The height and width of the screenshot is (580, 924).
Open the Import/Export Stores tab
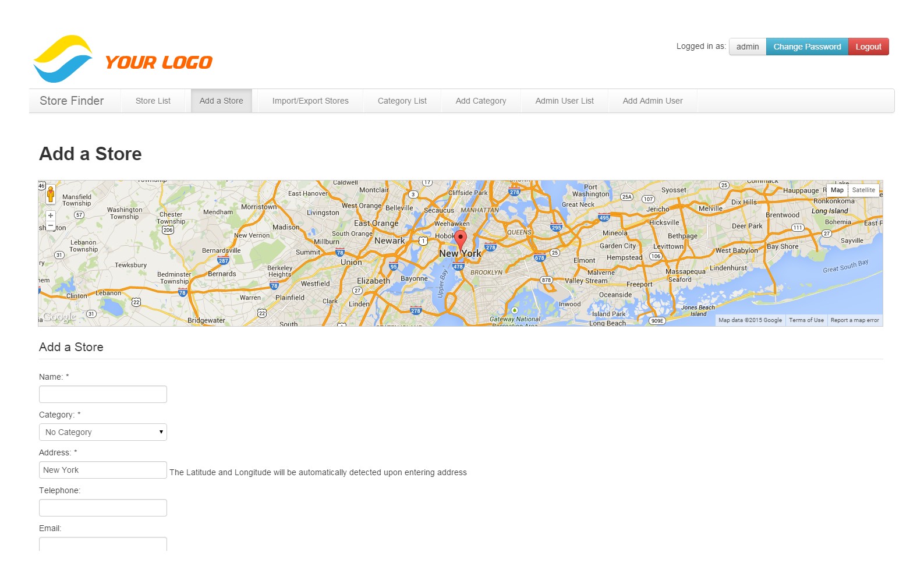pyautogui.click(x=310, y=101)
